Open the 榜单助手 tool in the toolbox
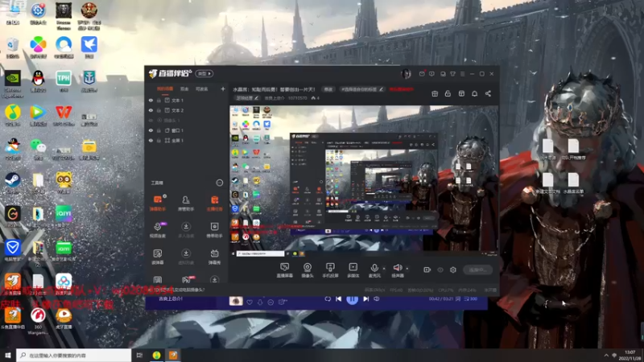644x362 pixels. [214, 230]
